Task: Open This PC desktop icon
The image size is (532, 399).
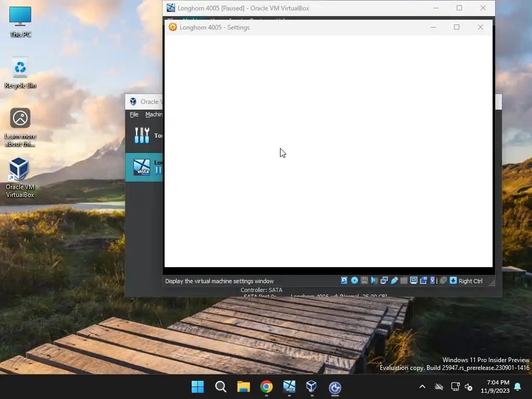Action: tap(20, 22)
